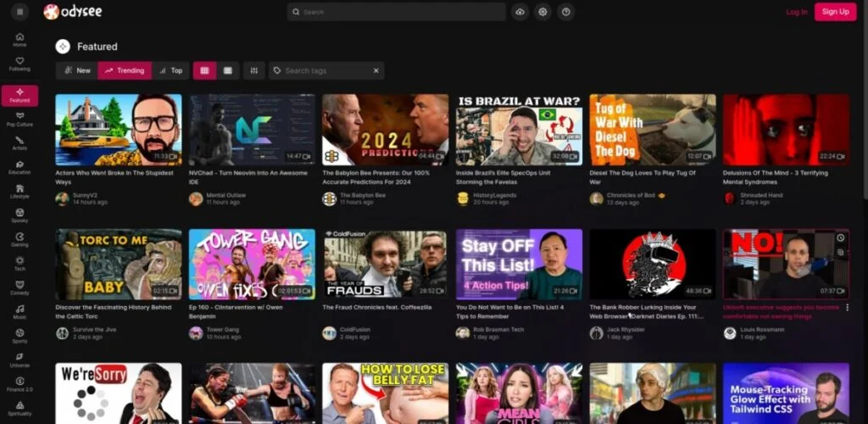Open Celtic Torc history video thumbnail
This screenshot has height=424, width=868.
(119, 264)
